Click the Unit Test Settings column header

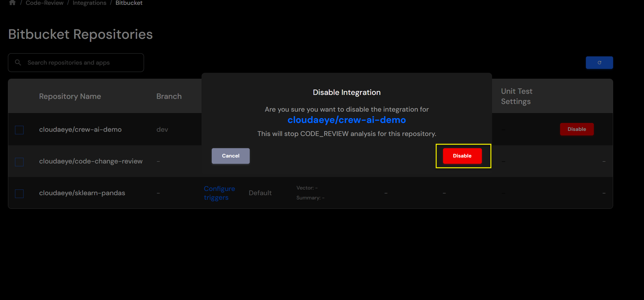[516, 96]
